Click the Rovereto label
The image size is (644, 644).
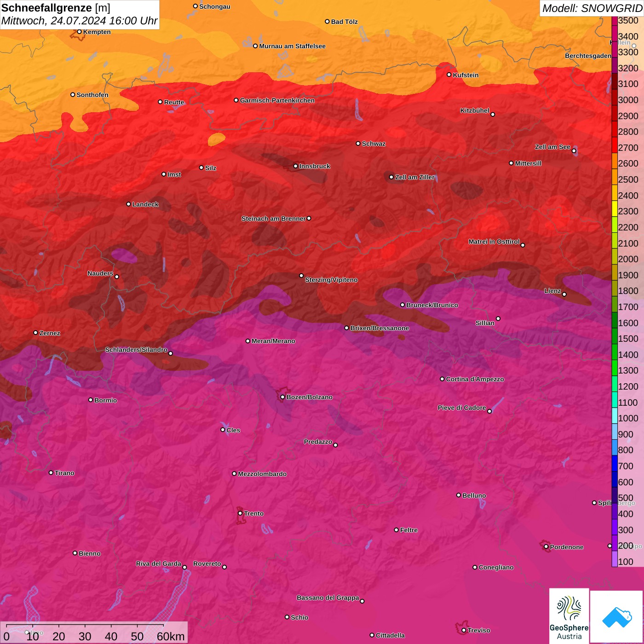click(207, 563)
